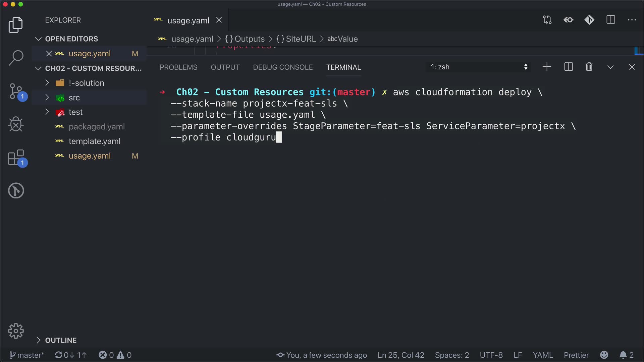Switch to the PROBLEMS tab
Viewport: 644px width, 362px height.
pyautogui.click(x=178, y=67)
